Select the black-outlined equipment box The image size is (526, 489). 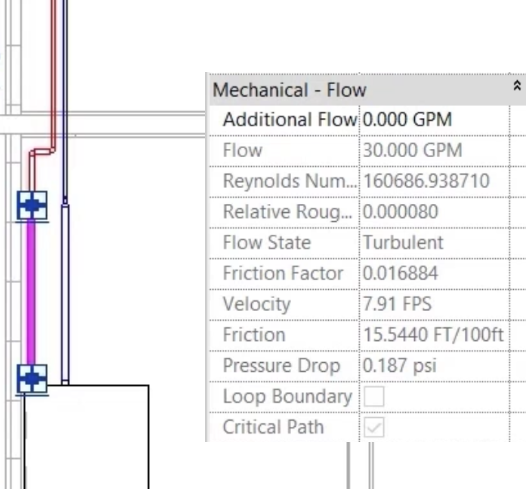(87, 437)
